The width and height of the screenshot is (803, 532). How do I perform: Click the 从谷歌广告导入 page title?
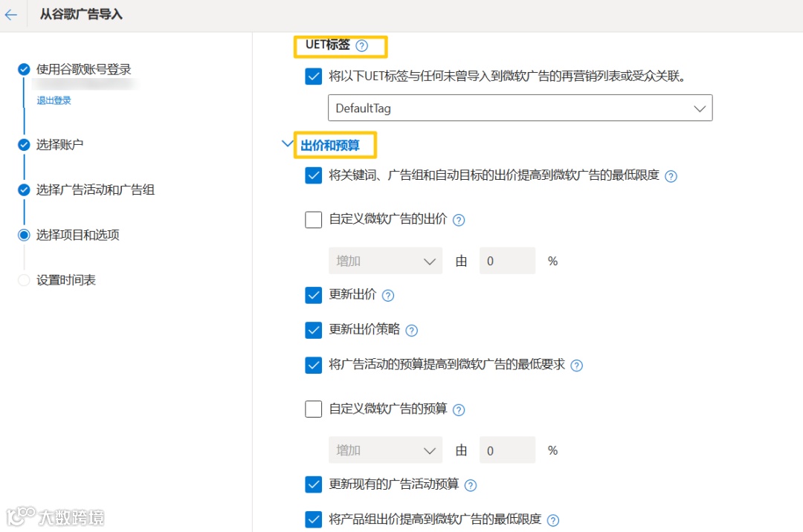[82, 14]
